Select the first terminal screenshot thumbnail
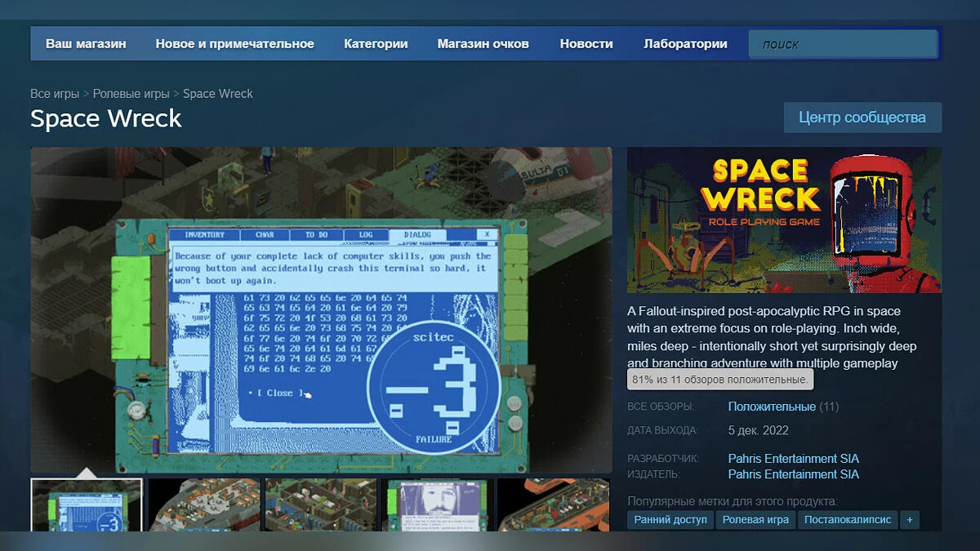 [x=87, y=505]
